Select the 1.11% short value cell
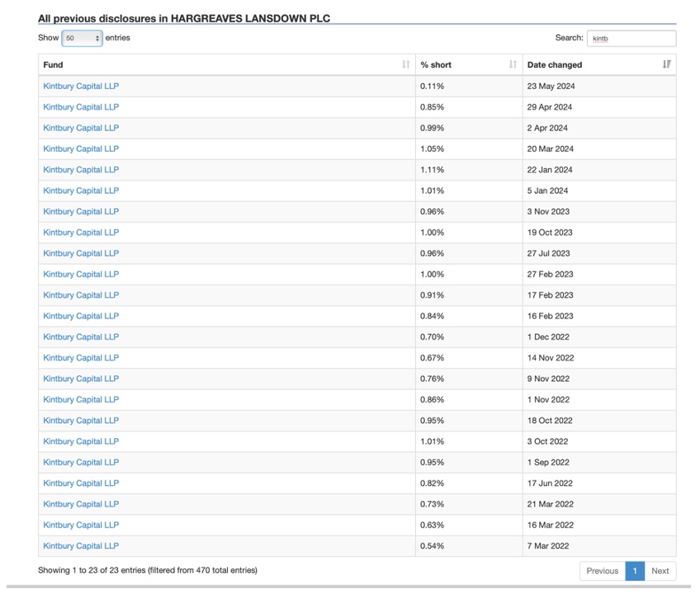700x598 pixels. tap(469, 170)
